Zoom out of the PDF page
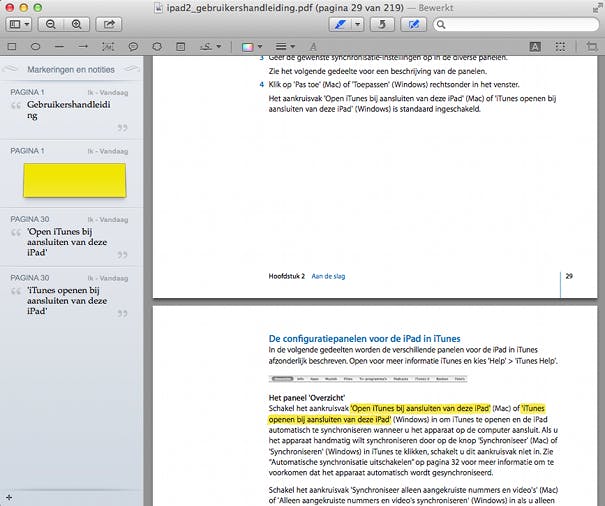 point(51,24)
